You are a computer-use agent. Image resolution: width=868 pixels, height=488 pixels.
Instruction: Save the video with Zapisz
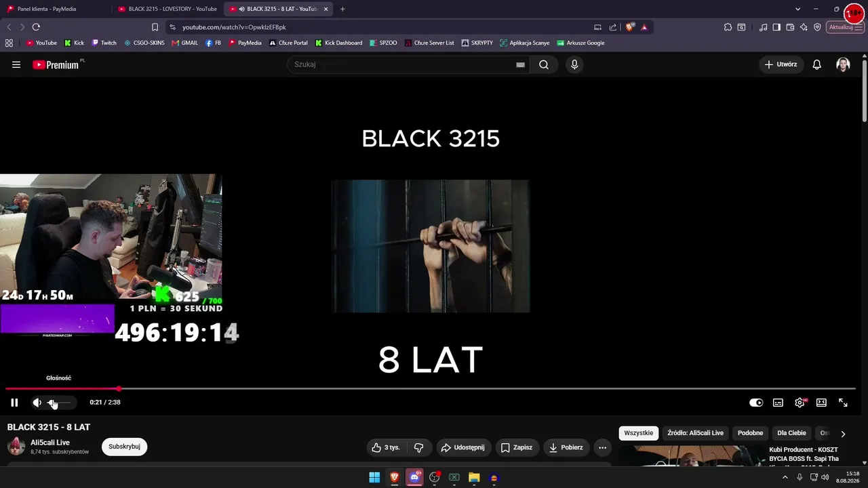pyautogui.click(x=516, y=447)
